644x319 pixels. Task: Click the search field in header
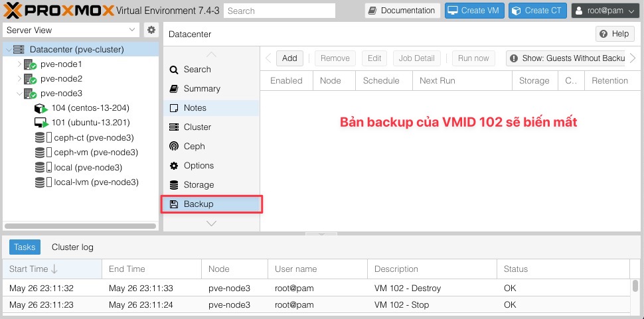280,11
